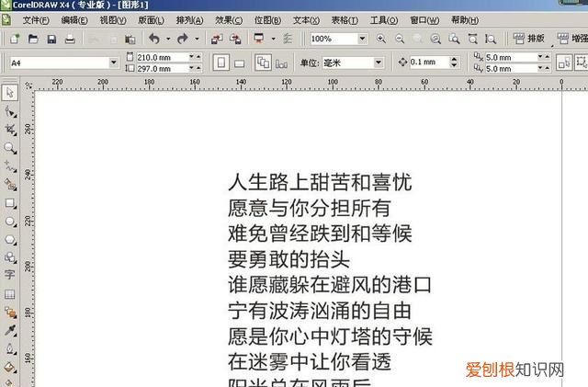Screen dimensions: 588x387
Task: Select the Shape tool in the toolbox
Action: tap(10, 111)
